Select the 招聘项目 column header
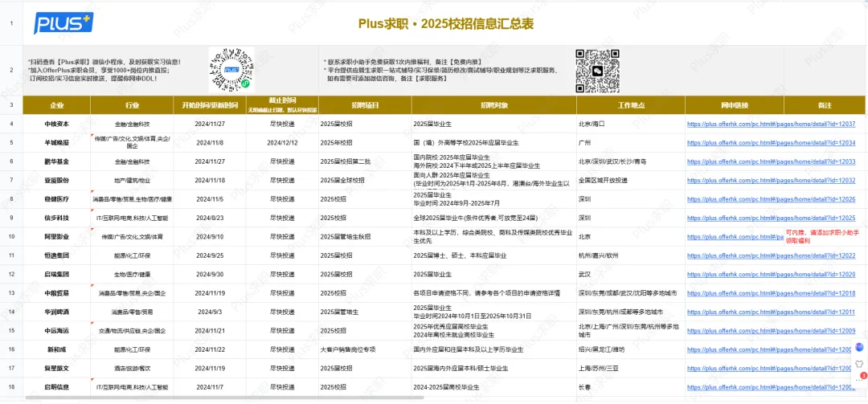The height and width of the screenshot is (404, 868). coord(365,105)
